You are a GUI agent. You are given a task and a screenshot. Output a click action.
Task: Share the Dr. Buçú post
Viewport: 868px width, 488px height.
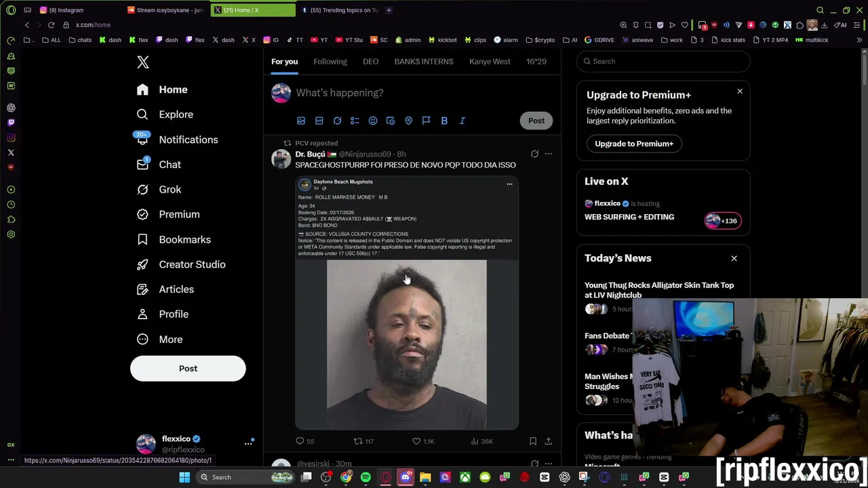coord(549,441)
